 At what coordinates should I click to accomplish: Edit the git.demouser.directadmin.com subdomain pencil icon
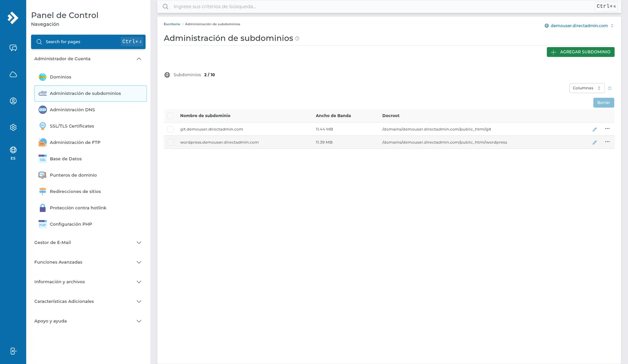(x=594, y=129)
